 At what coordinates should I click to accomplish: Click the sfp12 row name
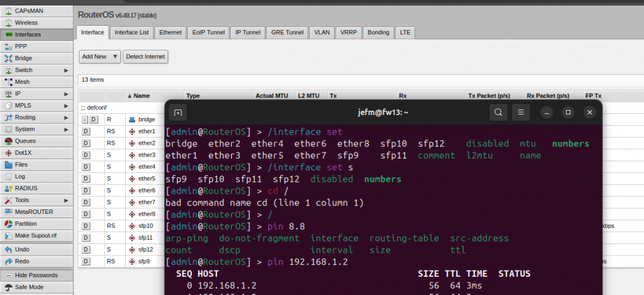click(145, 249)
